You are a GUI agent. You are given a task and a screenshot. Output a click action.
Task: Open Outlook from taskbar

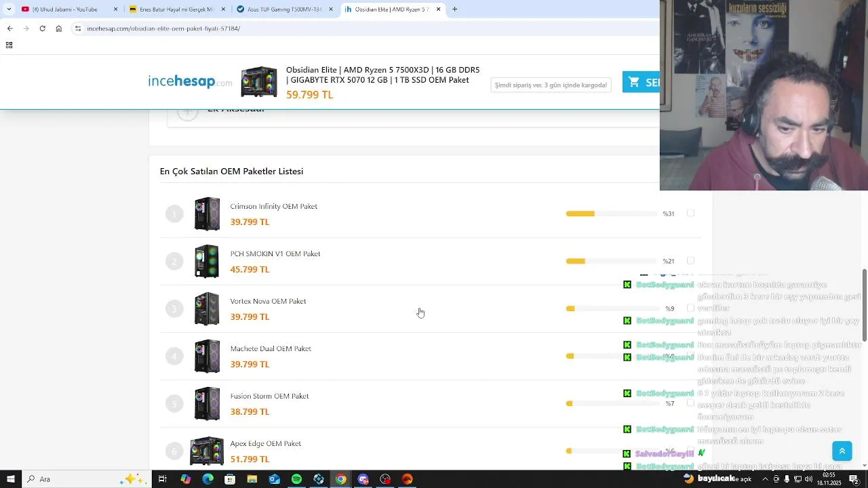[274, 479]
